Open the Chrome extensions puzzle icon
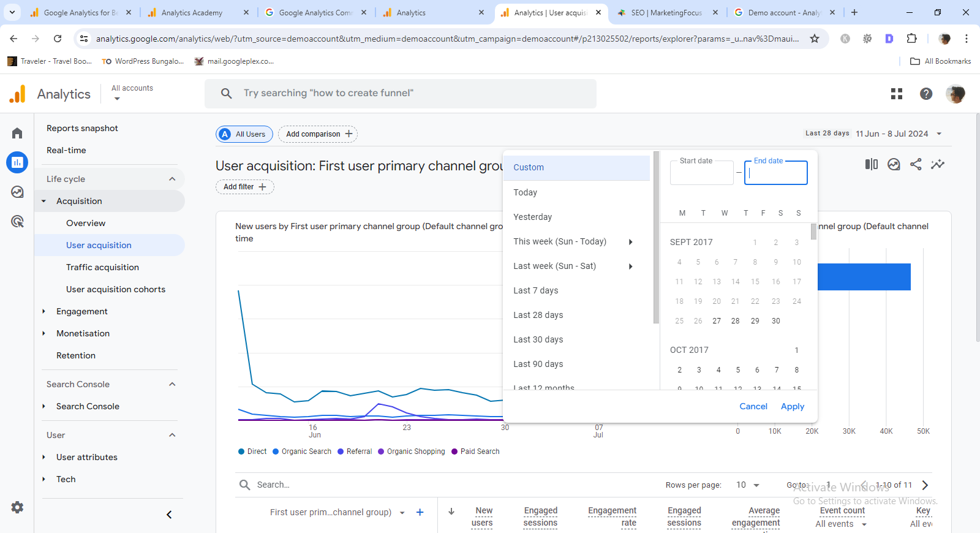 tap(911, 39)
